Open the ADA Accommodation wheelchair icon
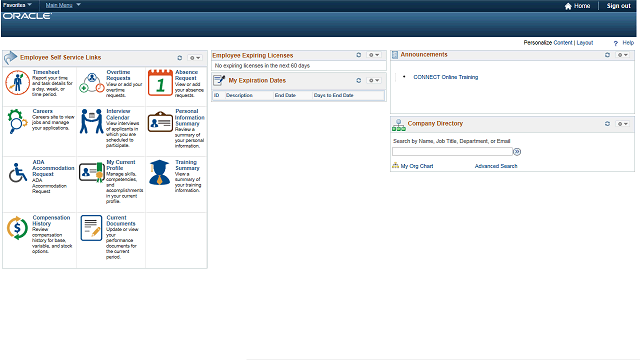This screenshot has height=360, width=640. (x=18, y=173)
